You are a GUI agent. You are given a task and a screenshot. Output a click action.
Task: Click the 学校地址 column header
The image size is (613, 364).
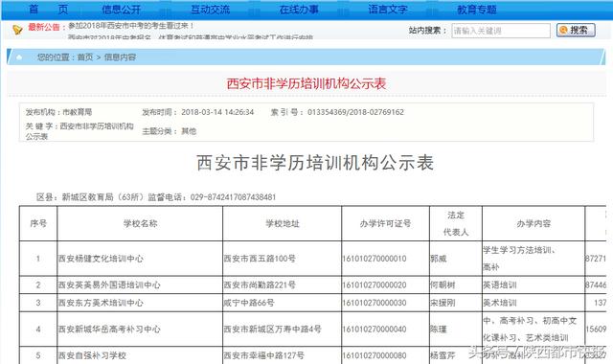(282, 223)
